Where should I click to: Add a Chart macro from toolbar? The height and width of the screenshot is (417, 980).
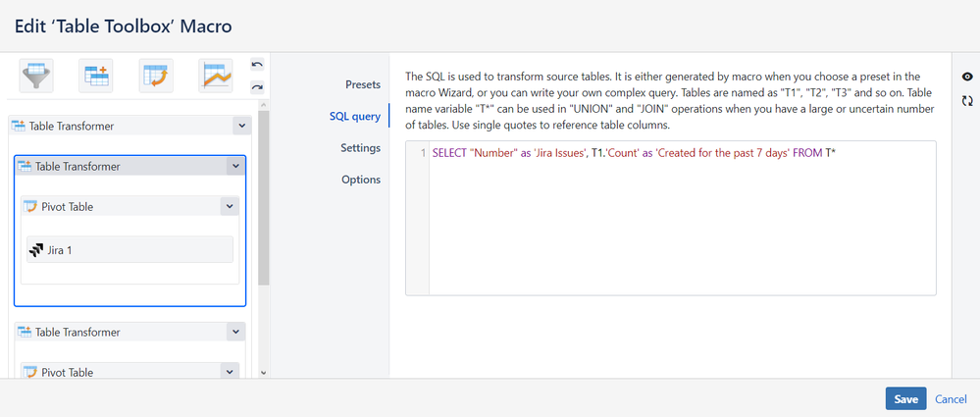(216, 76)
